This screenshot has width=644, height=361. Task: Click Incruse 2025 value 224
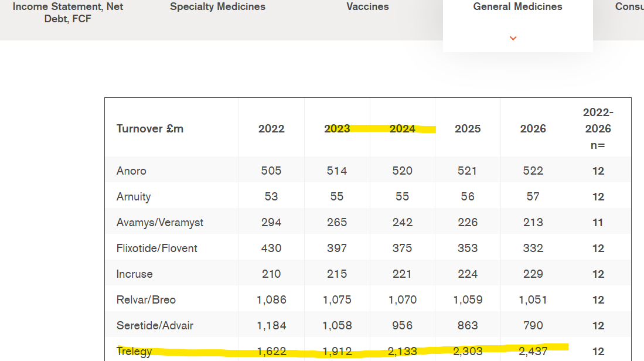(468, 274)
